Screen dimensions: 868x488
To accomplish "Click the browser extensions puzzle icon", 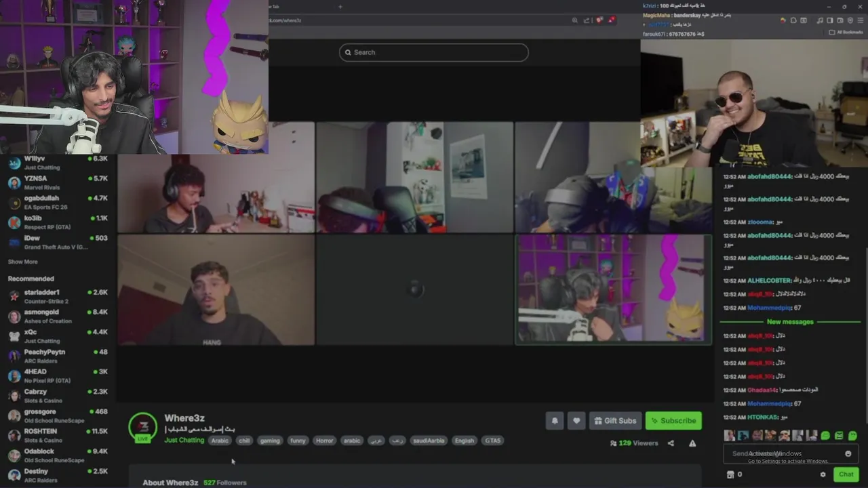I will pyautogui.click(x=793, y=20).
